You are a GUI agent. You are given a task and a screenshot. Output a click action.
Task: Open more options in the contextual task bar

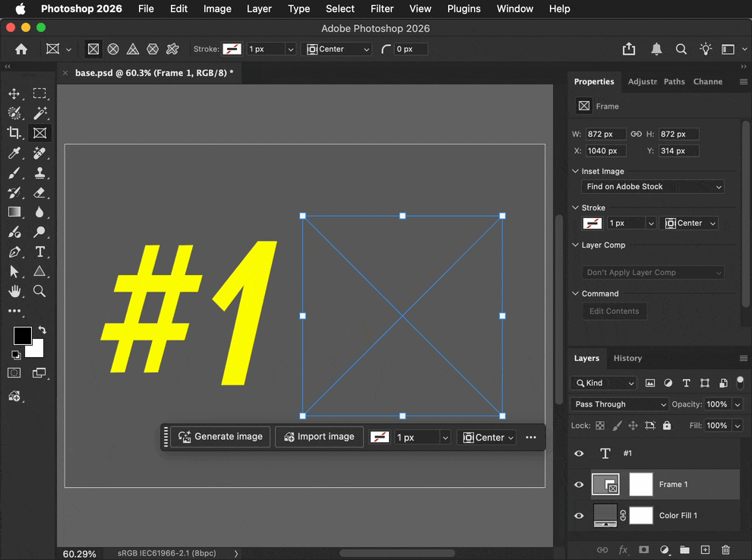pos(530,437)
